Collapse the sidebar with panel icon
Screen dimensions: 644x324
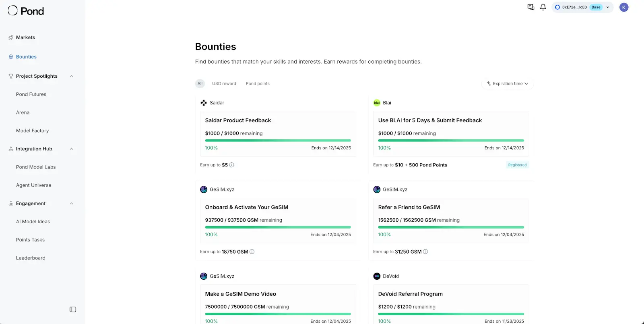[x=73, y=309]
